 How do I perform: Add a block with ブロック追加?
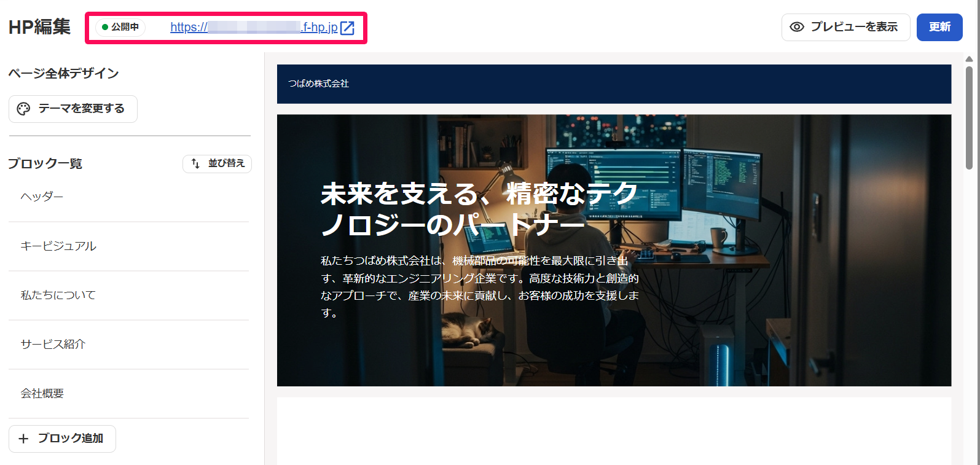62,439
